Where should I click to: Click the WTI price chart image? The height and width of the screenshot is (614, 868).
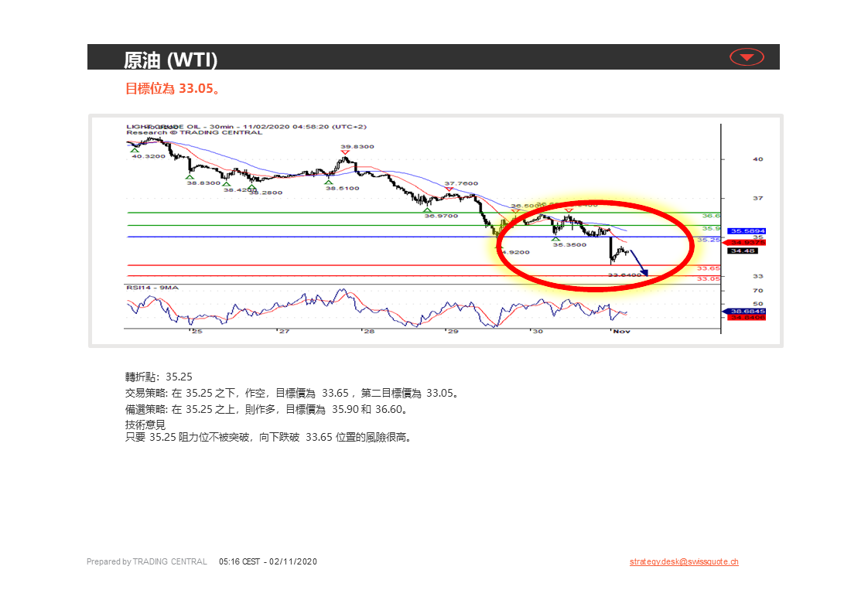tap(436, 230)
